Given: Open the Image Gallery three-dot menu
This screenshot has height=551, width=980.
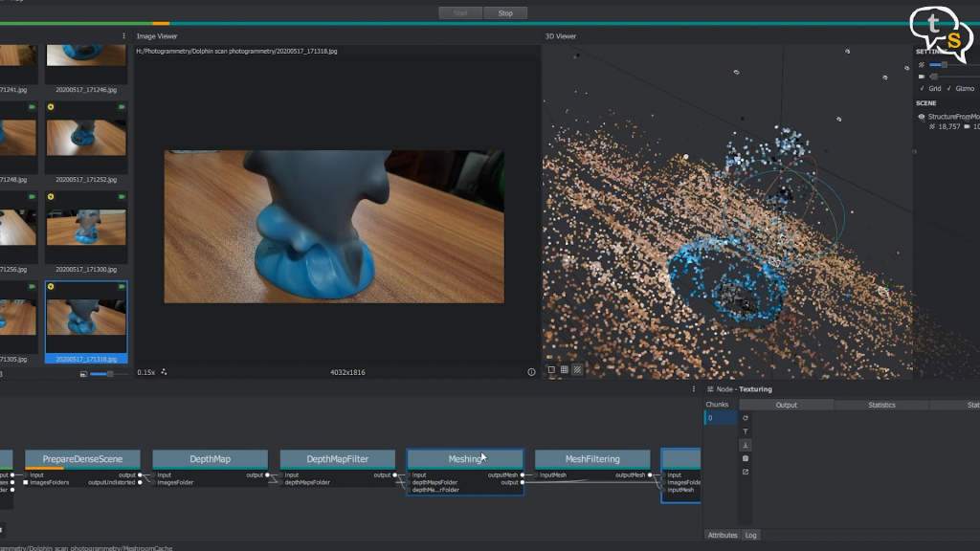Looking at the screenshot, I should tap(124, 36).
